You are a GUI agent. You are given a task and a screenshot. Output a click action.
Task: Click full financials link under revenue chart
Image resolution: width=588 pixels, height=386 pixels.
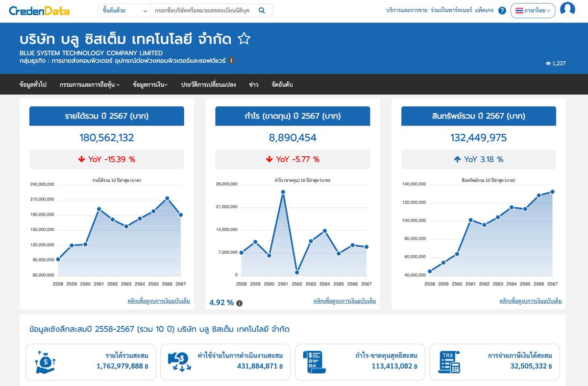coord(159,301)
